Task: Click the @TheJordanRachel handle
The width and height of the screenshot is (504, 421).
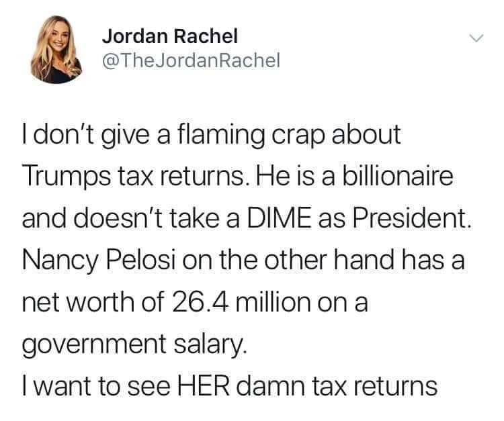Action: coord(192,60)
